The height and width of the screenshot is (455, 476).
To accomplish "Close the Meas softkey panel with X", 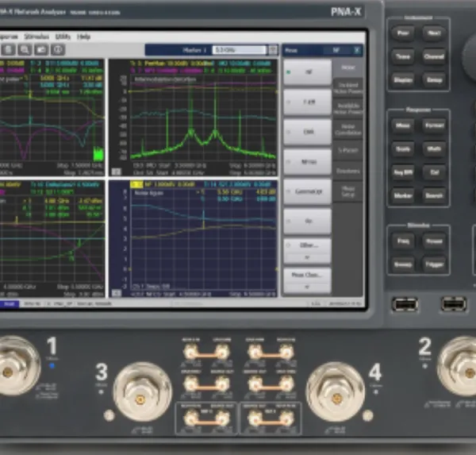I will tap(357, 50).
